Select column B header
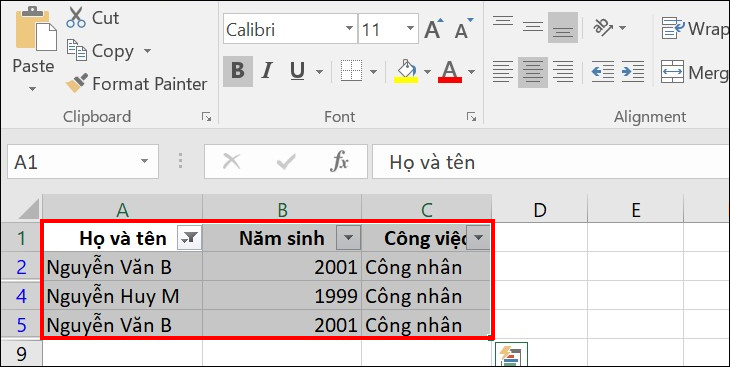The width and height of the screenshot is (730, 367). (282, 210)
